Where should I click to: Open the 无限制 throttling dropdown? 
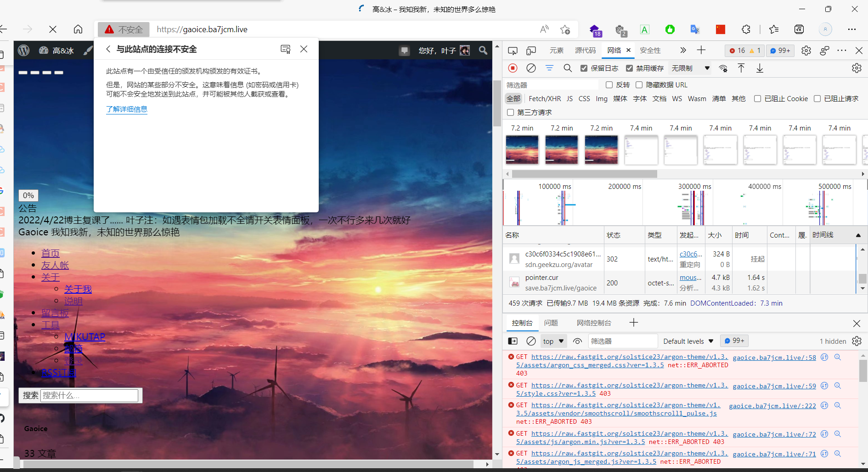pyautogui.click(x=689, y=68)
